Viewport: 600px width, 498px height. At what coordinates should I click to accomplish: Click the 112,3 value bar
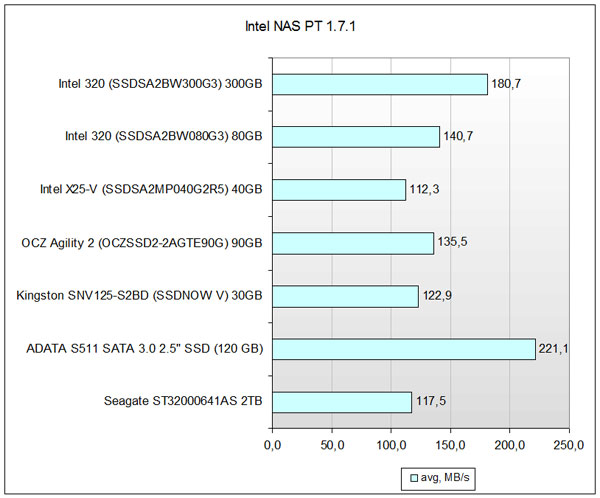339,190
